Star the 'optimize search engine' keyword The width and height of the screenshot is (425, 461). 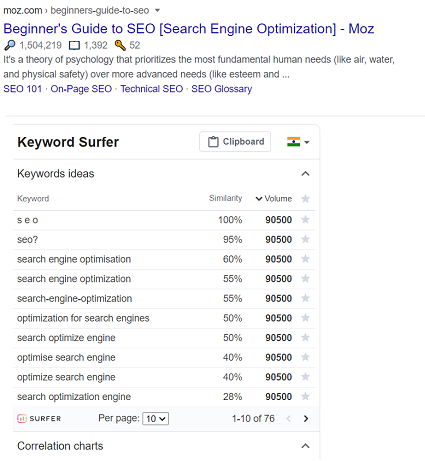pyautogui.click(x=305, y=377)
